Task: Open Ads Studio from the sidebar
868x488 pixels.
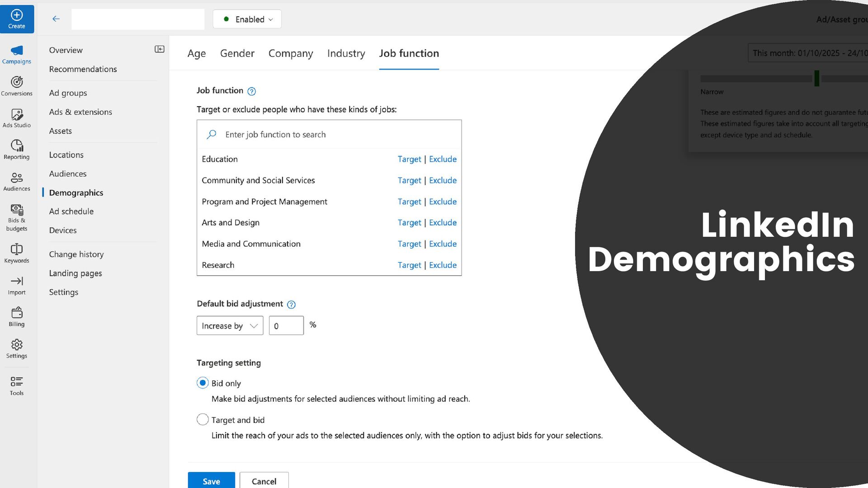Action: [17, 118]
